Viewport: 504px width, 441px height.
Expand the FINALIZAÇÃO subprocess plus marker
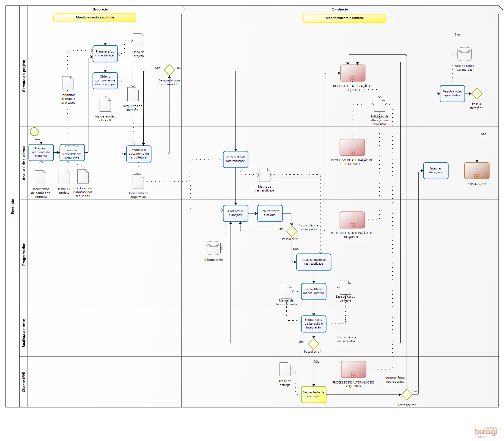[477, 176]
